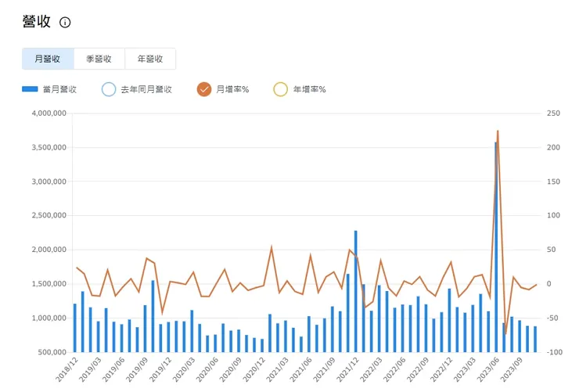
Task: Click the 月增率% legend label
Action: tap(232, 90)
